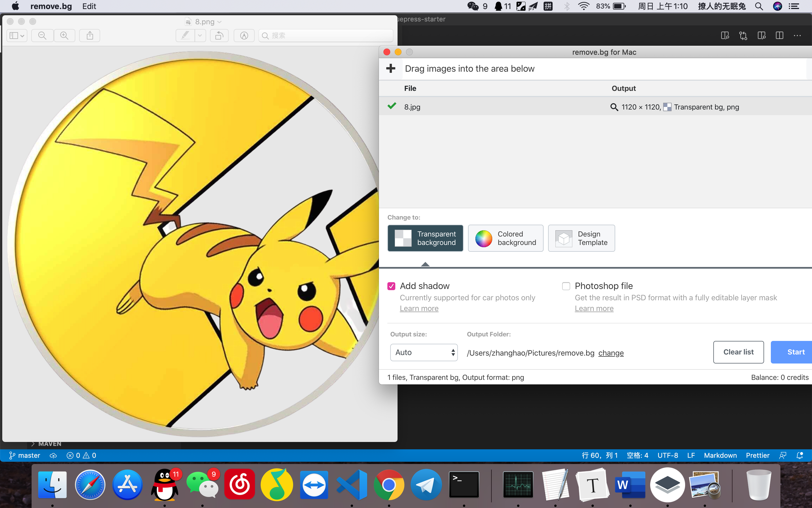Click the notification bell in VS Code status bar
This screenshot has width=812, height=508.
point(800,455)
